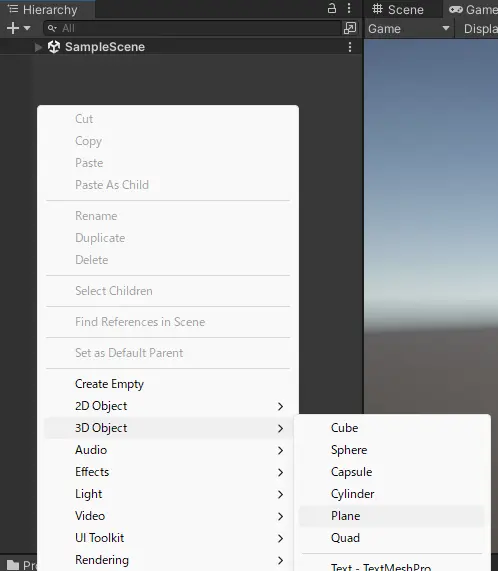The image size is (498, 571).
Task: Click the scene visibility picker icon by search
Action: point(350,28)
